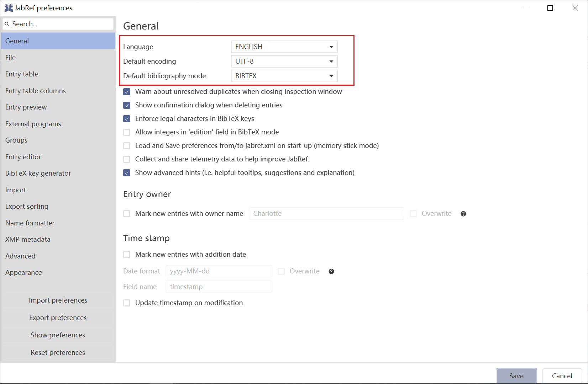Go to Name formatter settings
588x384 pixels.
pyautogui.click(x=58, y=223)
